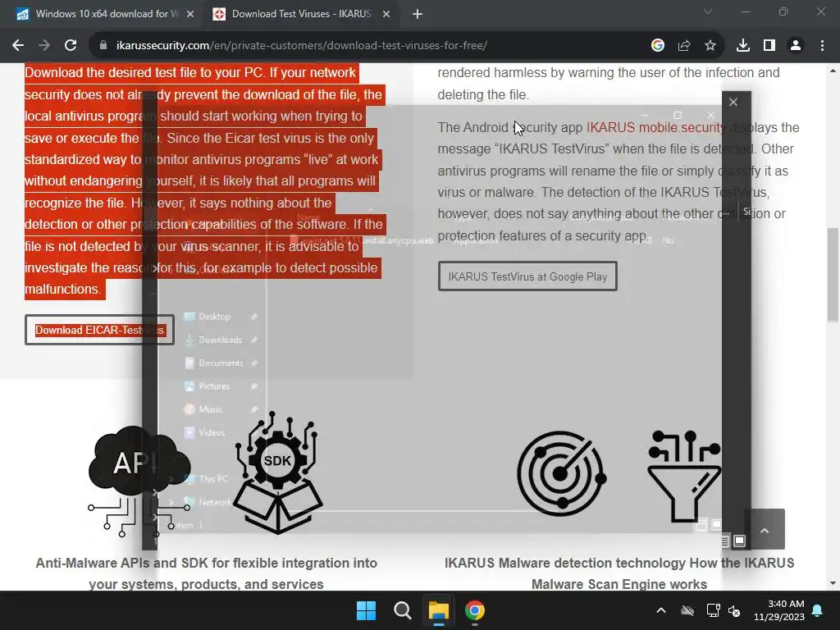Open the Chrome profile menu
The image size is (840, 630).
coord(796,46)
